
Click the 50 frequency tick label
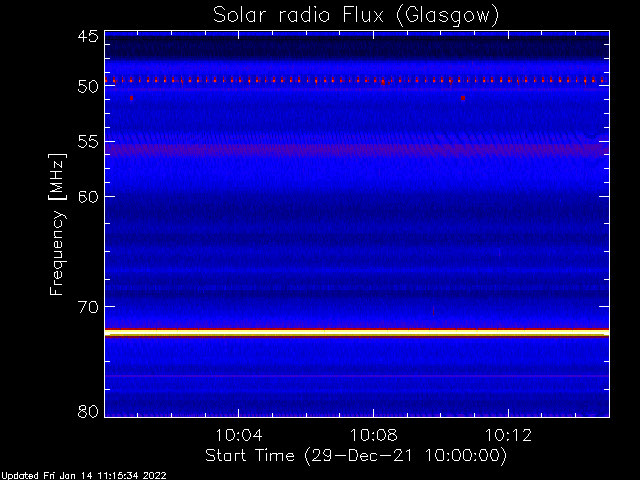point(88,87)
